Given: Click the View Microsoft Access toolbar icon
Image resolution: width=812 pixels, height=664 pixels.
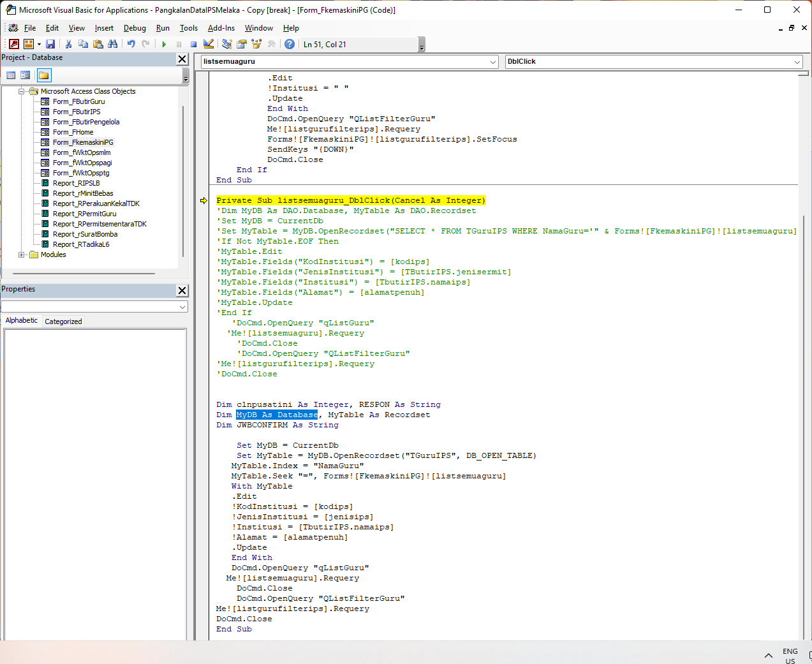Looking at the screenshot, I should [x=14, y=44].
